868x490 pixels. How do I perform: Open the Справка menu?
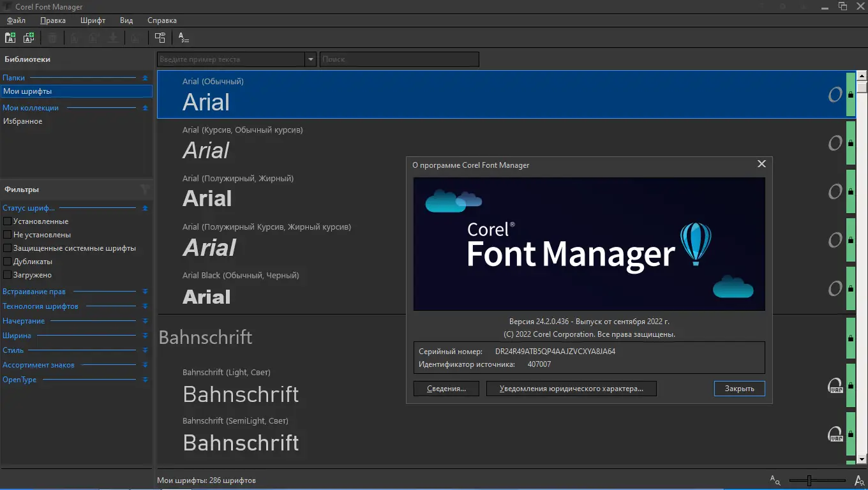click(162, 20)
